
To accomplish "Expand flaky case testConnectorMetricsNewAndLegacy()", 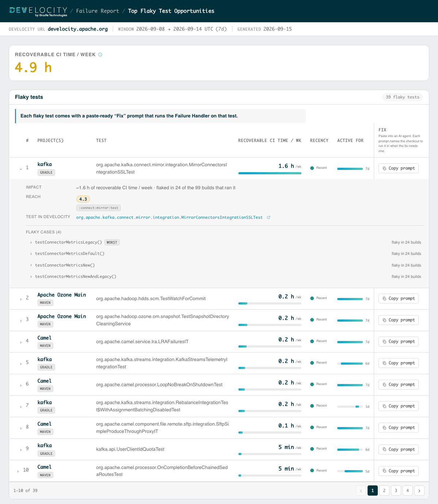I will coord(31,277).
